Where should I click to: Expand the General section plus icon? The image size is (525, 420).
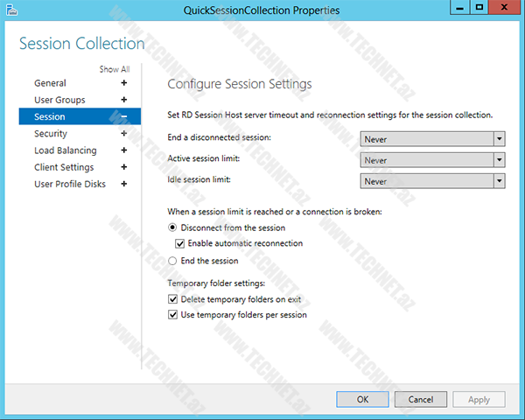click(124, 83)
